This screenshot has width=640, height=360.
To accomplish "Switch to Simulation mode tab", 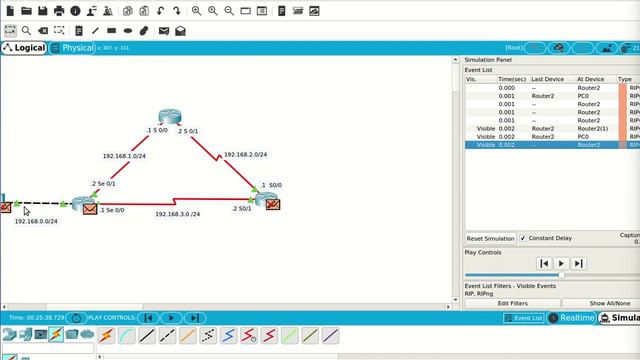I will point(619,318).
